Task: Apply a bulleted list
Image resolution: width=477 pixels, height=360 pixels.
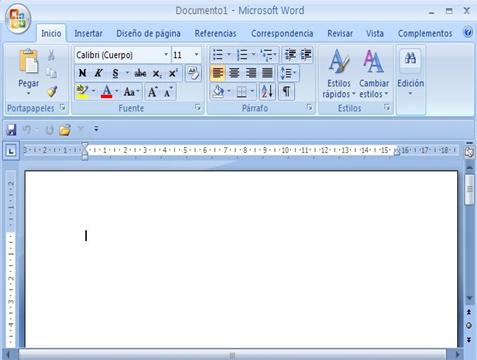Action: tap(218, 54)
